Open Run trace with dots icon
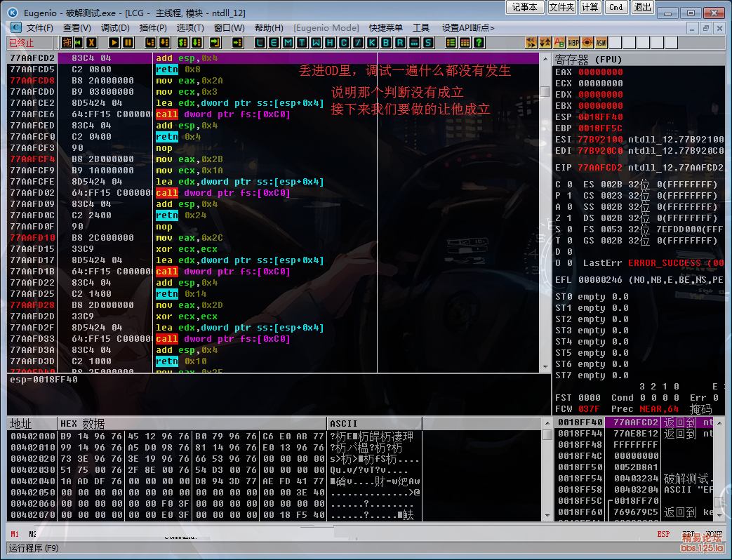The width and height of the screenshot is (732, 560). coord(414,43)
